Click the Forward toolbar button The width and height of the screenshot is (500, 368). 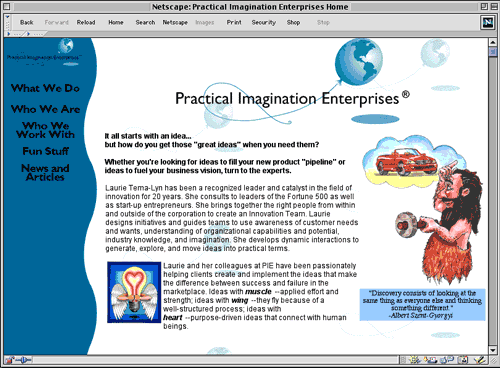pyautogui.click(x=56, y=22)
